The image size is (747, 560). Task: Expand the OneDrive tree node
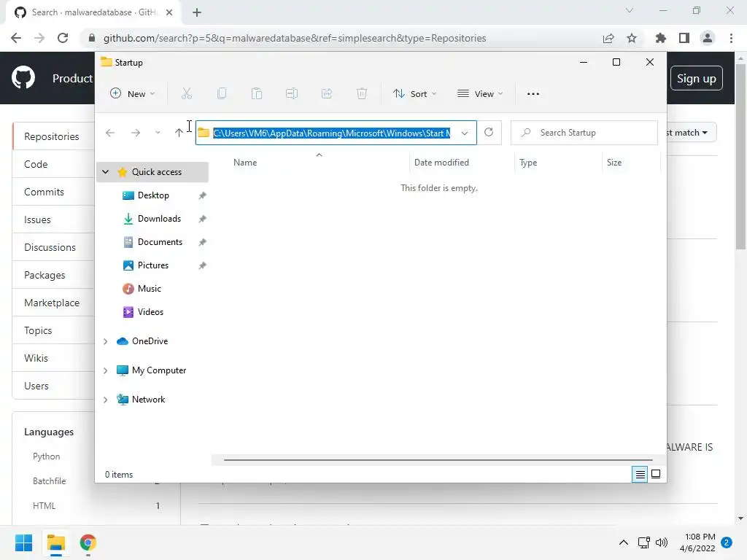click(x=105, y=341)
